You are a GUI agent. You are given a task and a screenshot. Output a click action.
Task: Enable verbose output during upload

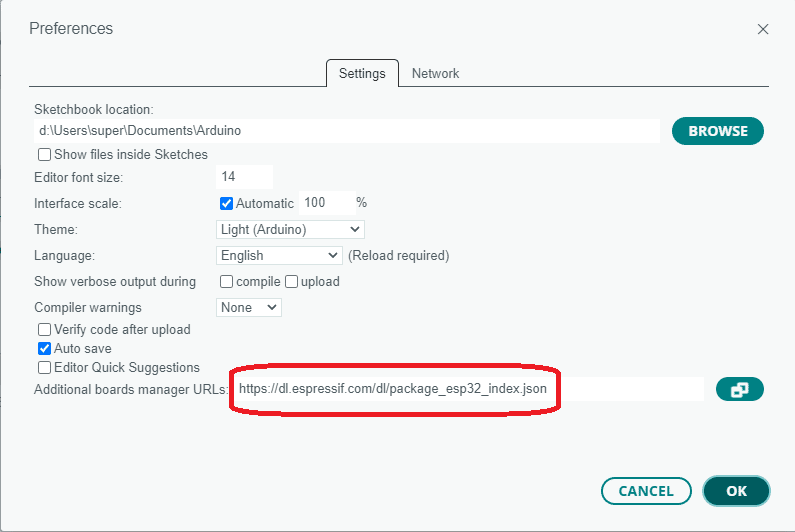[x=291, y=281]
